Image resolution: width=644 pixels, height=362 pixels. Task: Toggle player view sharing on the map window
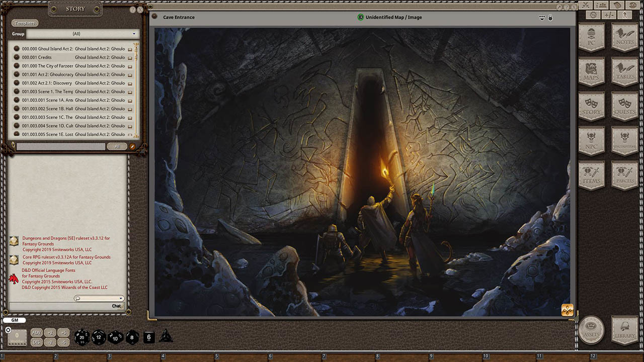point(541,17)
